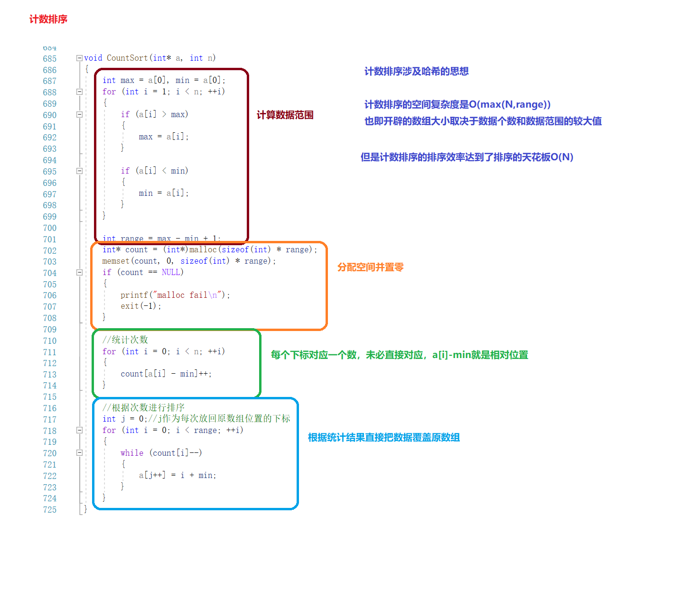This screenshot has height=589, width=700.
Task: Click the 'max = a[i];' statement
Action: point(164,137)
